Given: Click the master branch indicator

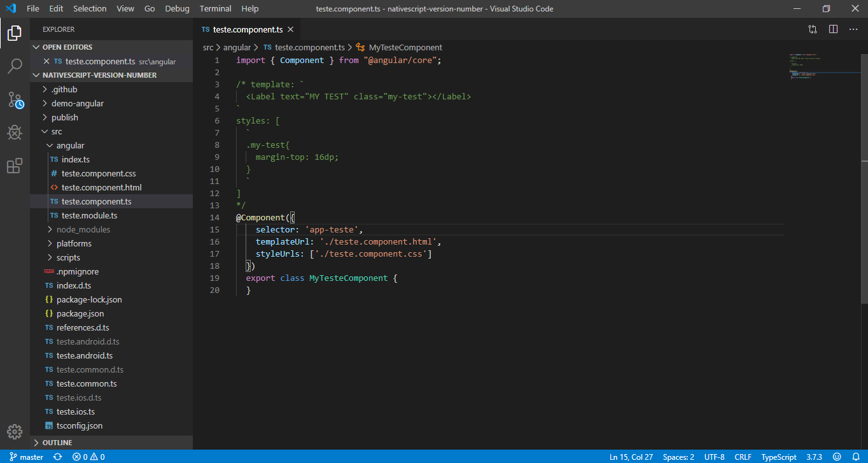Looking at the screenshot, I should pyautogui.click(x=26, y=457).
